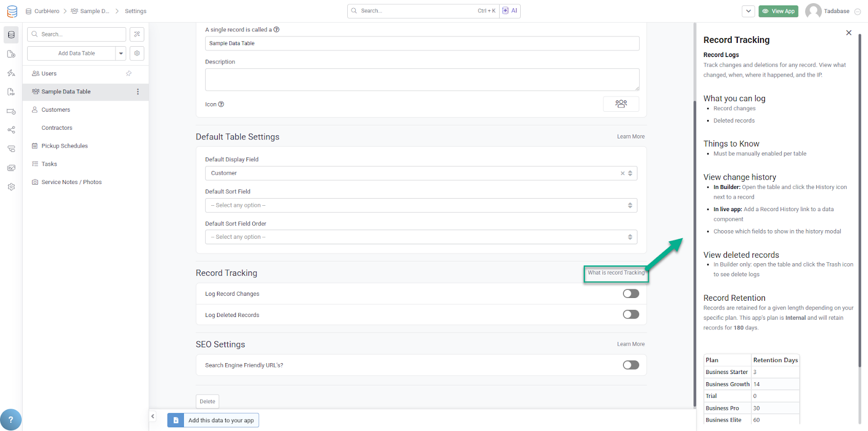Click into the Description text field

coord(422,79)
